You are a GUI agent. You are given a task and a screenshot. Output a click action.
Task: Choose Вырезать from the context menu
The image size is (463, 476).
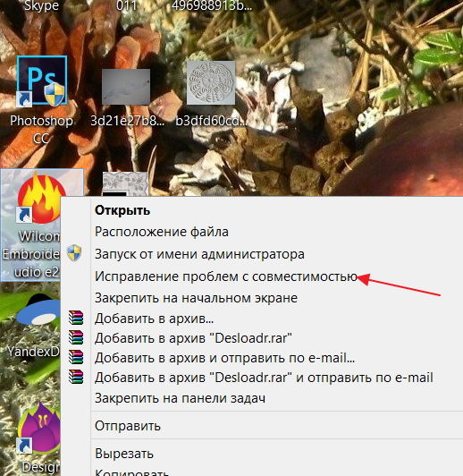click(x=124, y=454)
